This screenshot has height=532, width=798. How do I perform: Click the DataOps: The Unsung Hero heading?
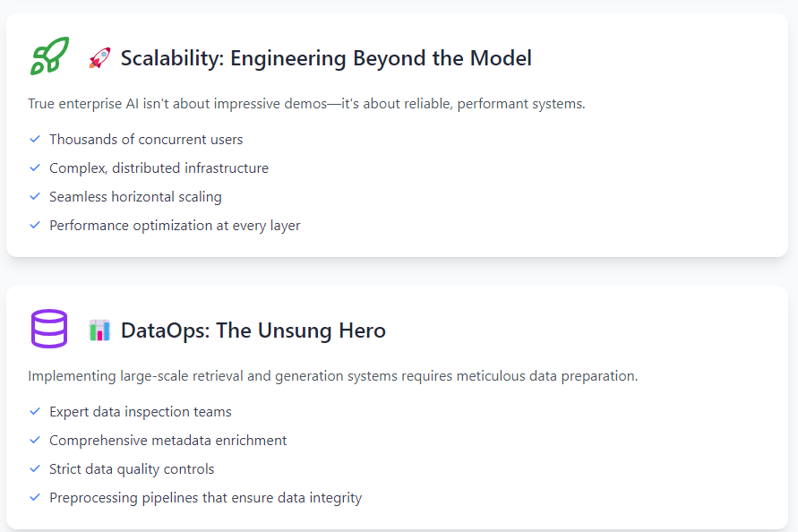[253, 330]
